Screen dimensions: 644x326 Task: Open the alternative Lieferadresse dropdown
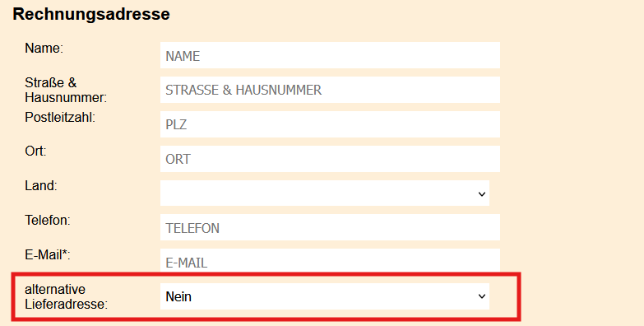(x=324, y=296)
